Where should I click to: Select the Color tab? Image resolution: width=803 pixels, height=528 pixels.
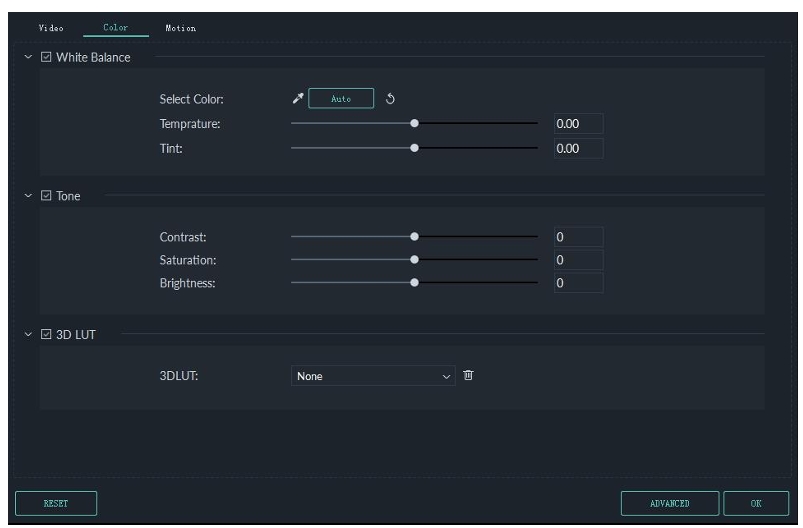pyautogui.click(x=116, y=28)
